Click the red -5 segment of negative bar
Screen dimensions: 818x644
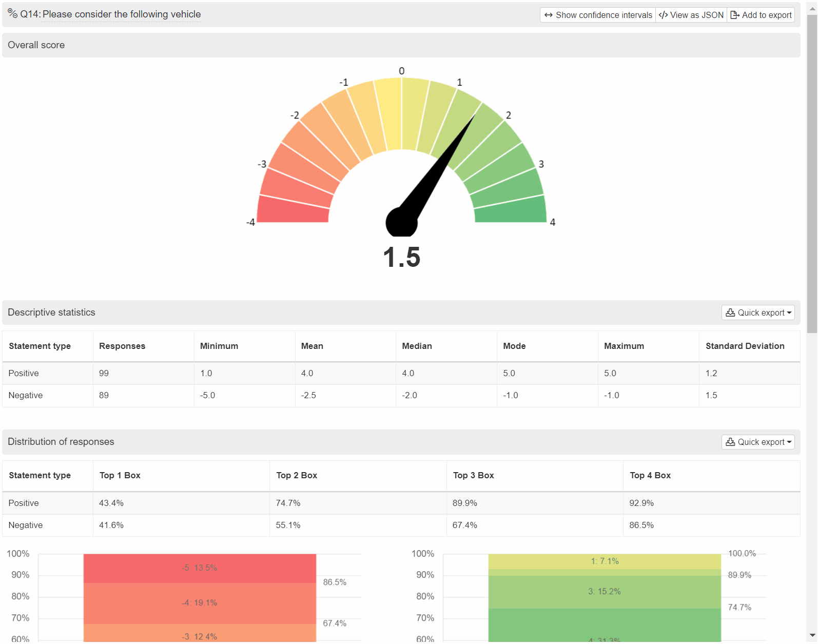pos(200,568)
